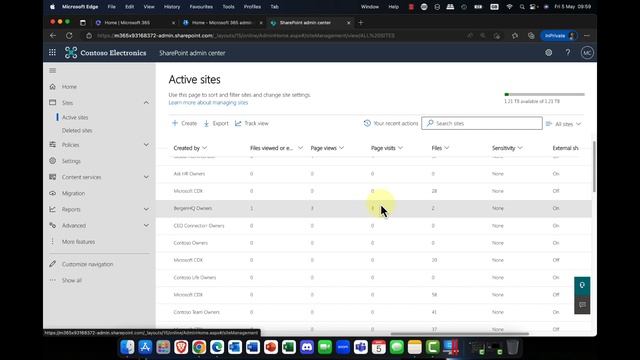This screenshot has width=640, height=360.
Task: Switch to the Microsoft 365 admin tab
Action: pos(223,22)
